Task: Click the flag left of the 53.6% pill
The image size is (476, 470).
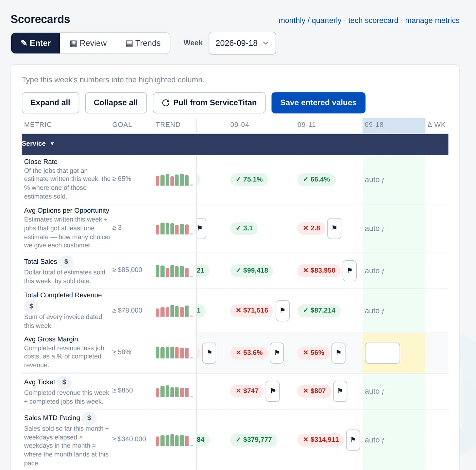Action: 209,353
